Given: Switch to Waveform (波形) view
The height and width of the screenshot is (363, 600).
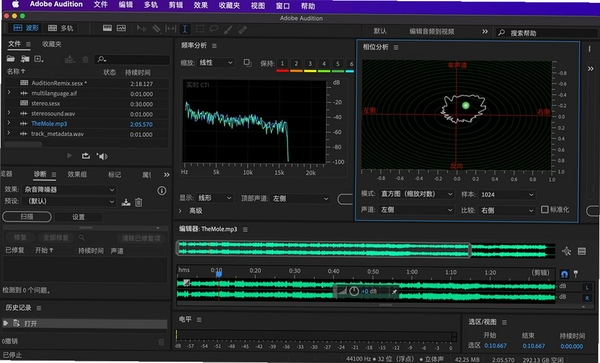Looking at the screenshot, I should (26, 28).
